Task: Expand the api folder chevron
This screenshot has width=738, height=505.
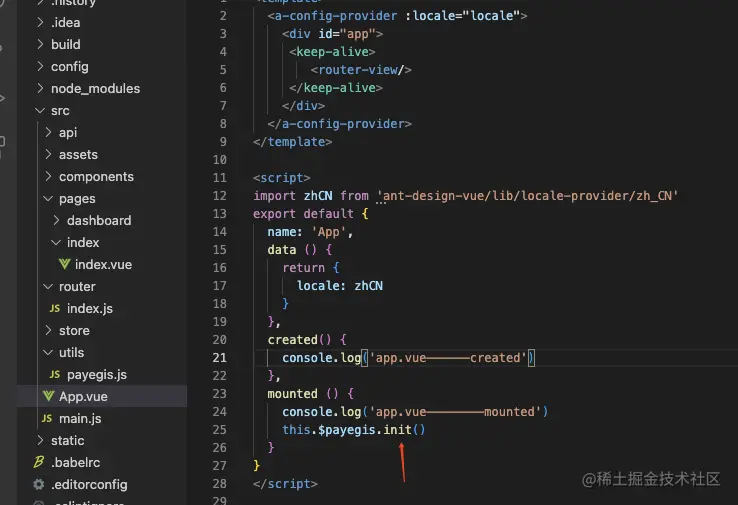Action: (x=48, y=132)
